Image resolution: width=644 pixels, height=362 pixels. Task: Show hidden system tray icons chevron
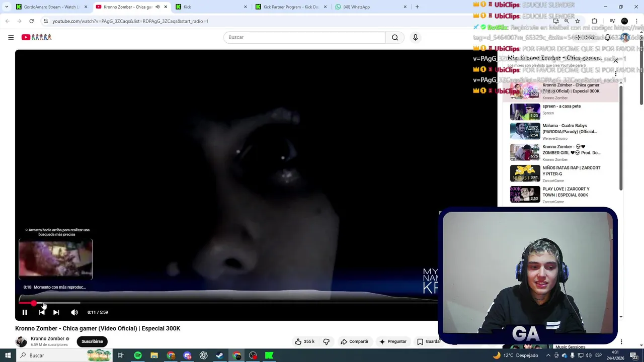[x=548, y=355]
